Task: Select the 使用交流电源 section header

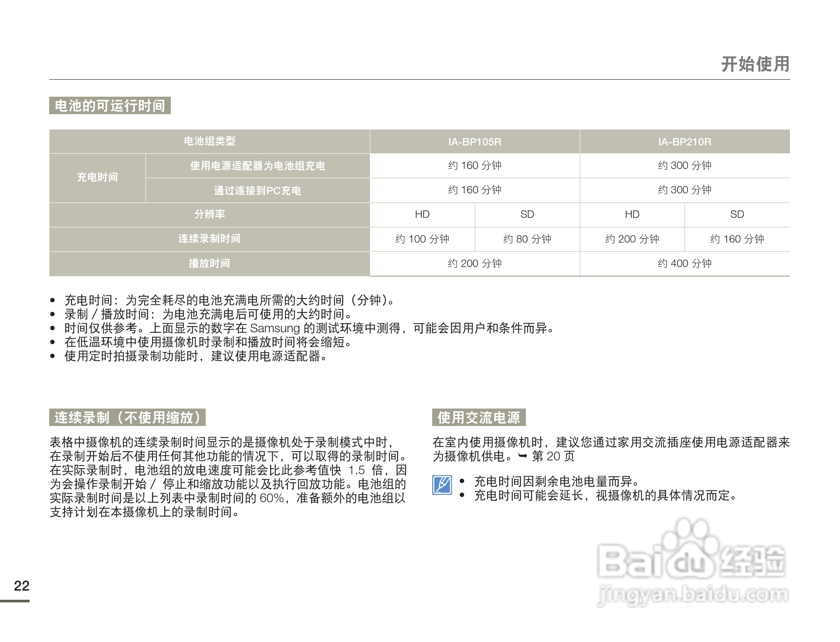Action: [x=479, y=419]
